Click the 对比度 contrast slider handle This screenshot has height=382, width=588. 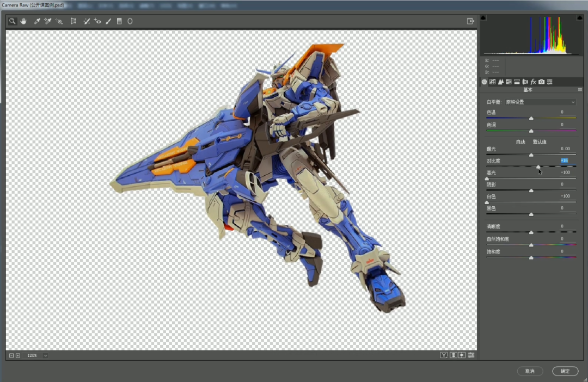point(538,167)
